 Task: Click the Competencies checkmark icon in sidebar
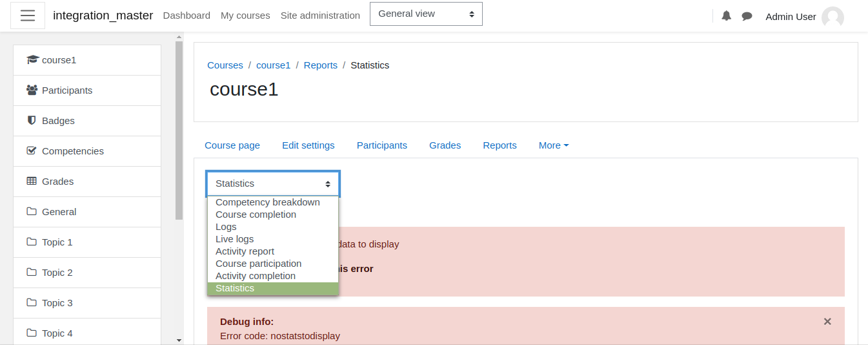click(x=32, y=151)
